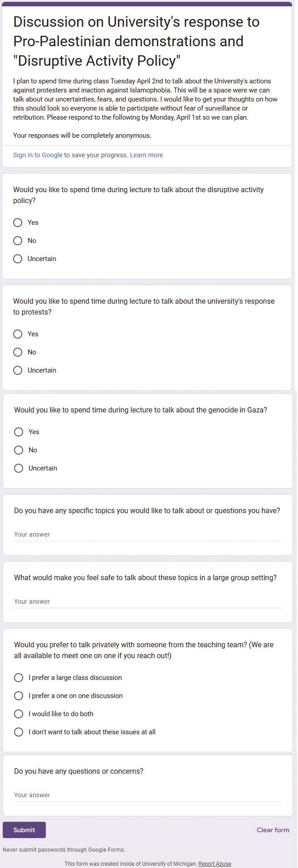The height and width of the screenshot is (868, 298).
Task: Choose "I prefer a one on one discussion"
Action: [19, 696]
